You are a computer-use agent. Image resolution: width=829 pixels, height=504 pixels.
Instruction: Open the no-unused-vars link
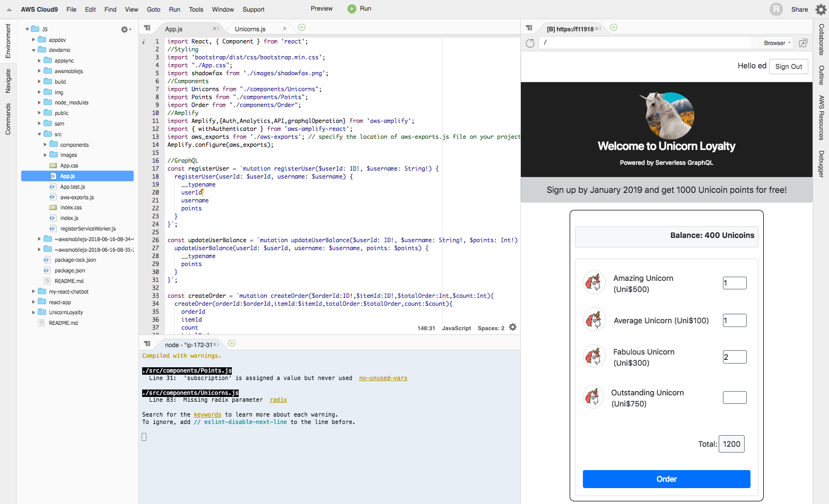pyautogui.click(x=383, y=378)
